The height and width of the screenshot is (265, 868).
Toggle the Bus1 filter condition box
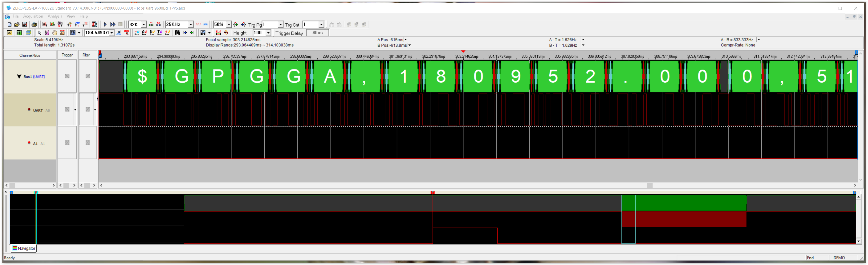pyautogui.click(x=87, y=76)
